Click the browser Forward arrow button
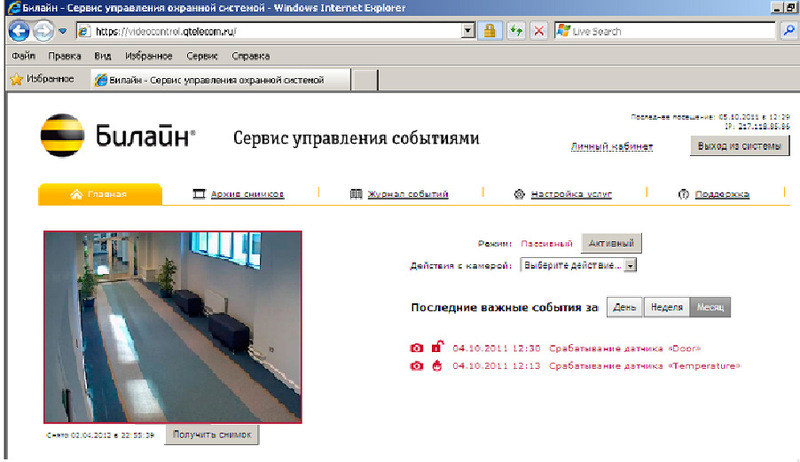800x462 pixels. (43, 31)
